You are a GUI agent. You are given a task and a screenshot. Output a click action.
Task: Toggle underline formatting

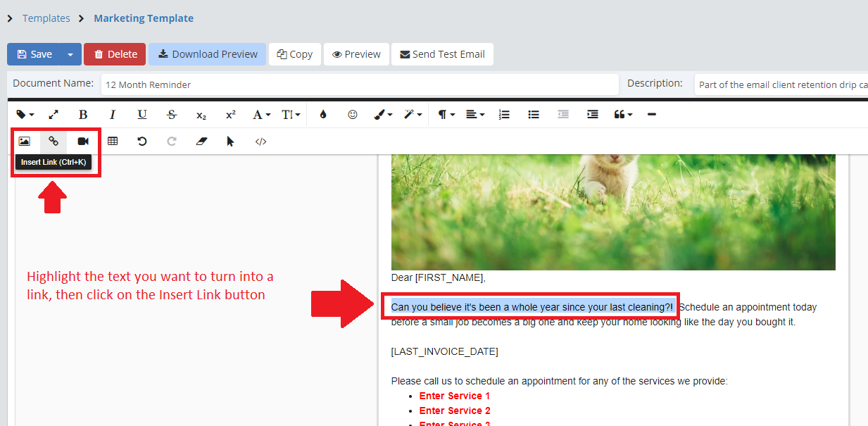[x=141, y=115]
